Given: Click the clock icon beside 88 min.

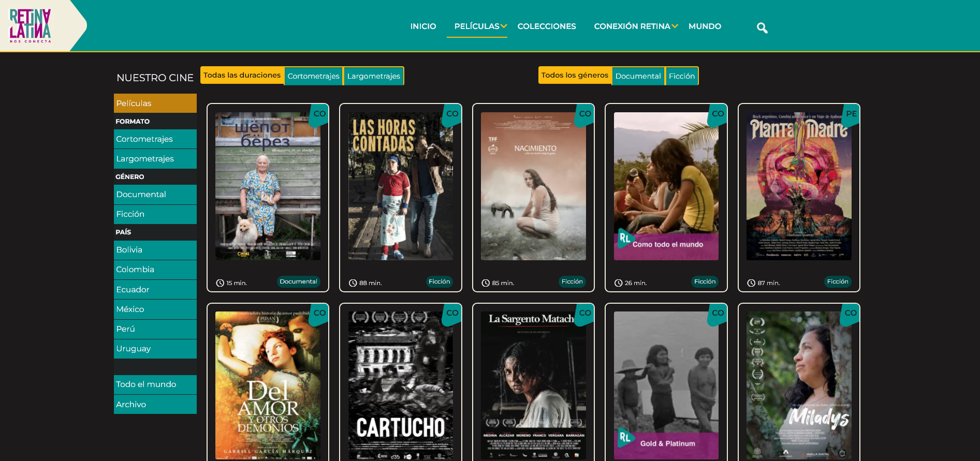Looking at the screenshot, I should [x=353, y=283].
